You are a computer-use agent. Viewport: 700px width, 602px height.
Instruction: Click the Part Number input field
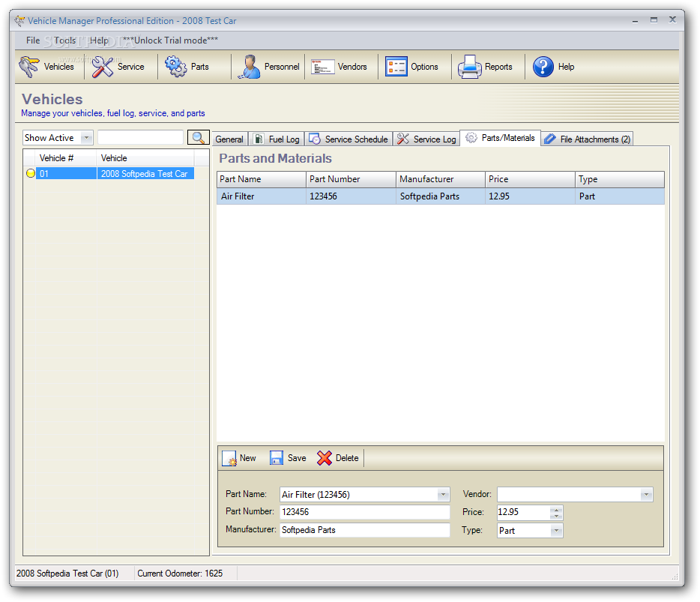(x=364, y=512)
